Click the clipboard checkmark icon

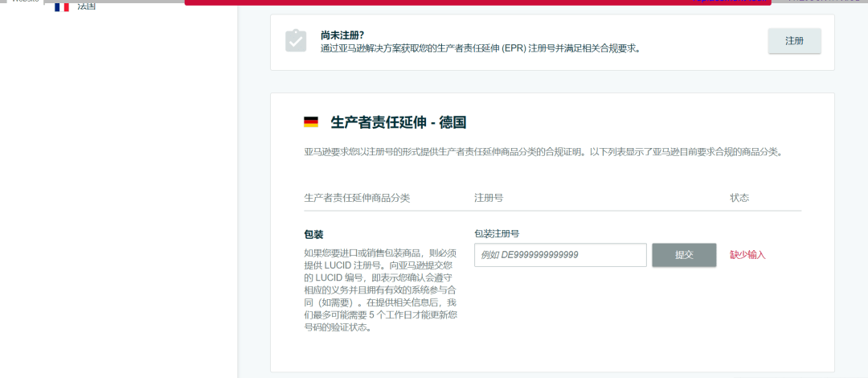point(296,41)
